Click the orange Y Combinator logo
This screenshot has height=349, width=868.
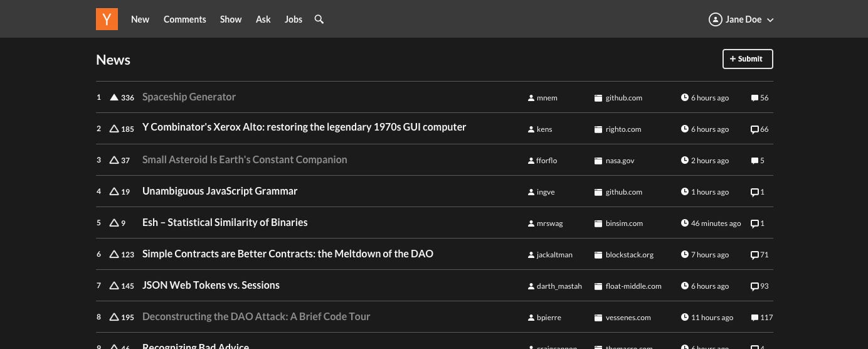coord(107,19)
